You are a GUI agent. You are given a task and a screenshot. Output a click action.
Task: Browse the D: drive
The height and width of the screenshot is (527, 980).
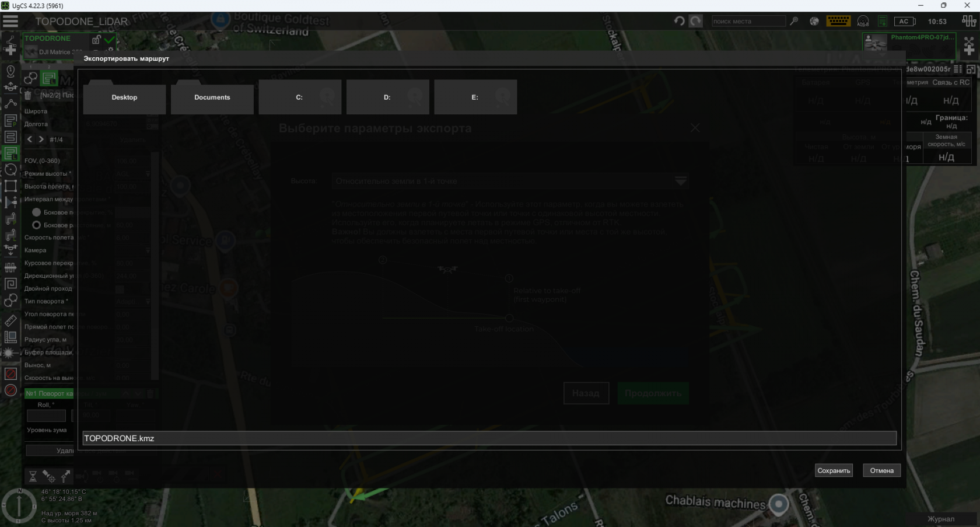pyautogui.click(x=388, y=97)
